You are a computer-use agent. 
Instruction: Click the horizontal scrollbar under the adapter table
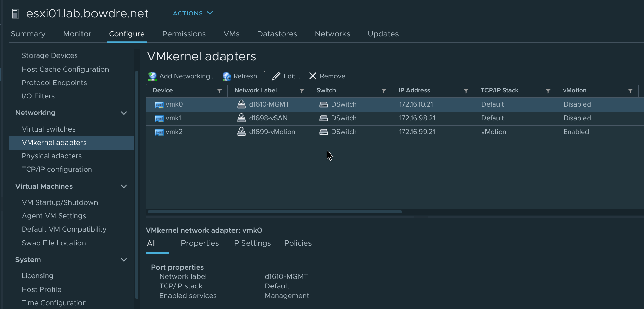click(x=275, y=212)
